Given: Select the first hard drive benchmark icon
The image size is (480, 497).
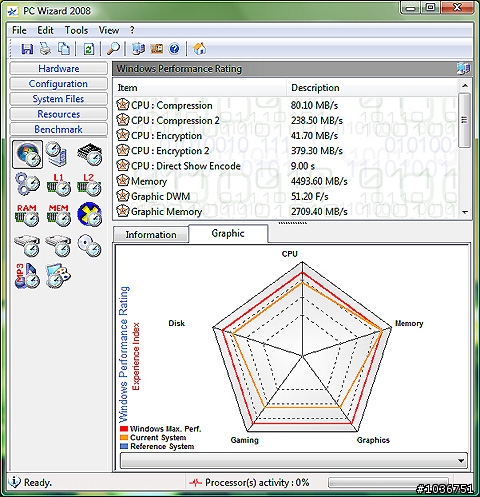Looking at the screenshot, I should [x=27, y=246].
